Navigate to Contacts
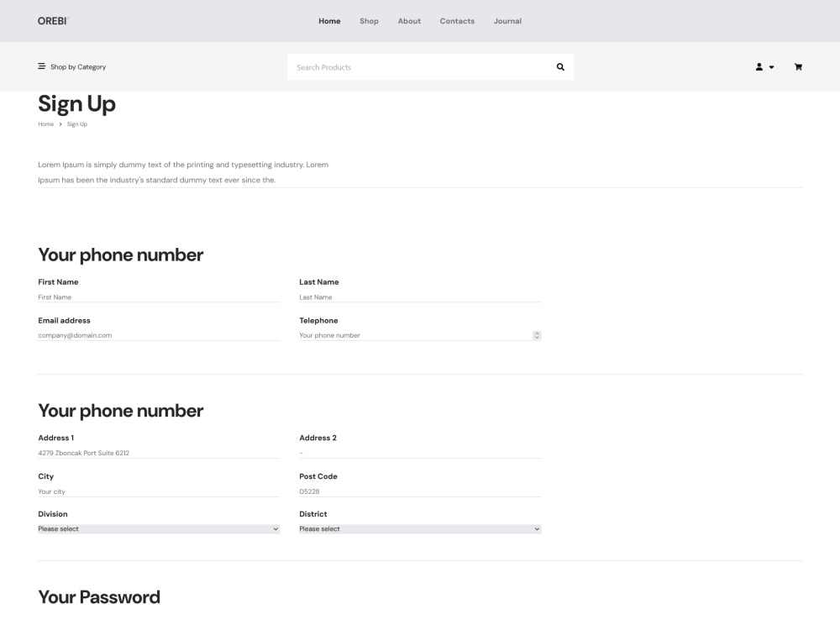This screenshot has width=840, height=630. 457,21
